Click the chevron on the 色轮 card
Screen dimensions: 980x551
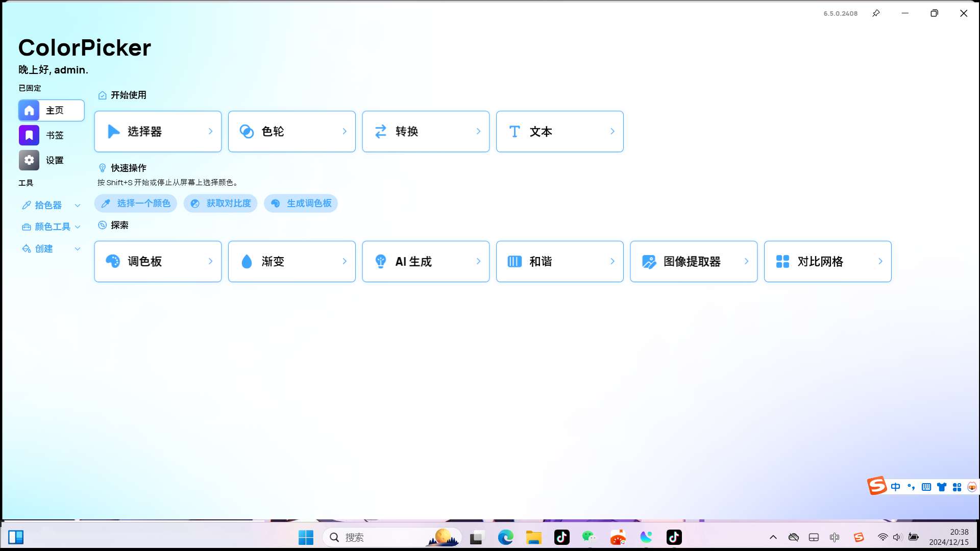(x=345, y=132)
